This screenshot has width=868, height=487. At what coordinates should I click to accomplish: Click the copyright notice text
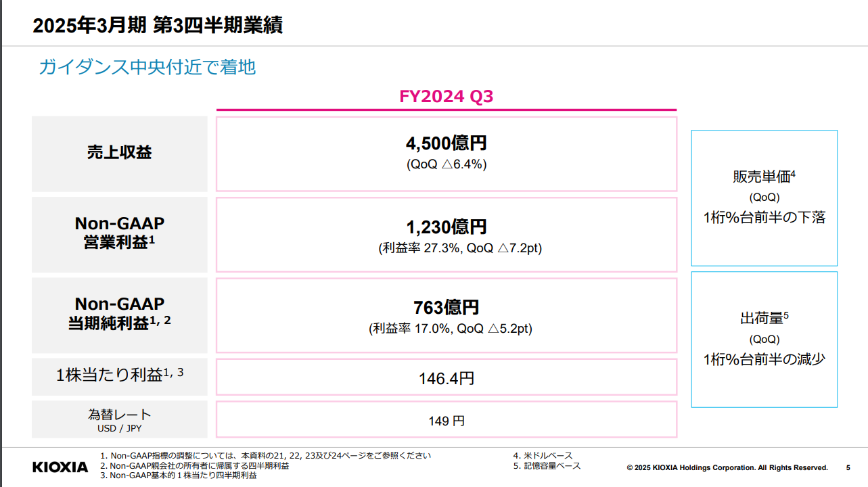(727, 467)
